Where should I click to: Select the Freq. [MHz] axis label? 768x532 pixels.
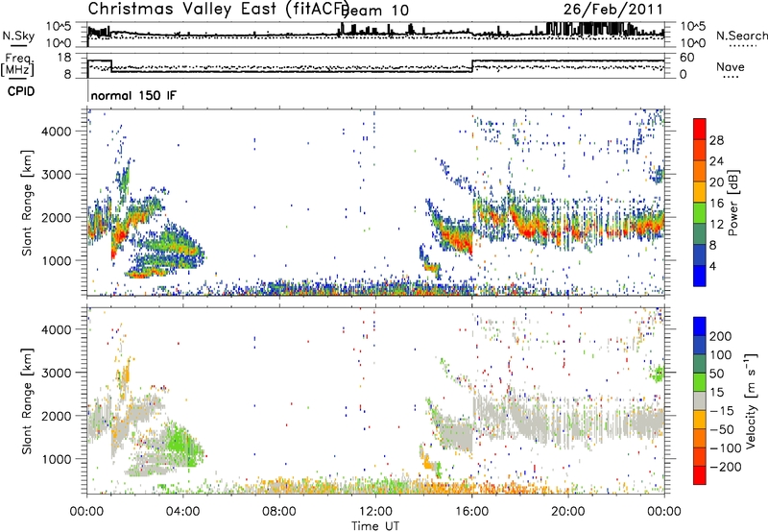(17, 65)
